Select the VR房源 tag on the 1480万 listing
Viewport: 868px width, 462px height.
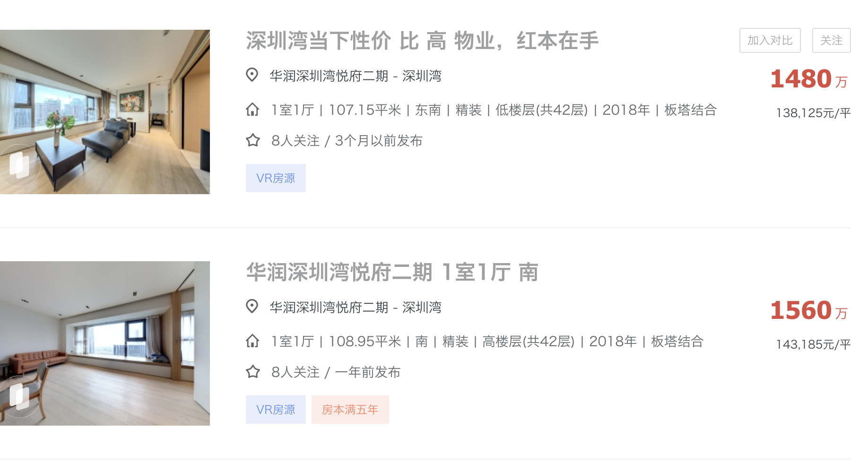click(x=276, y=178)
